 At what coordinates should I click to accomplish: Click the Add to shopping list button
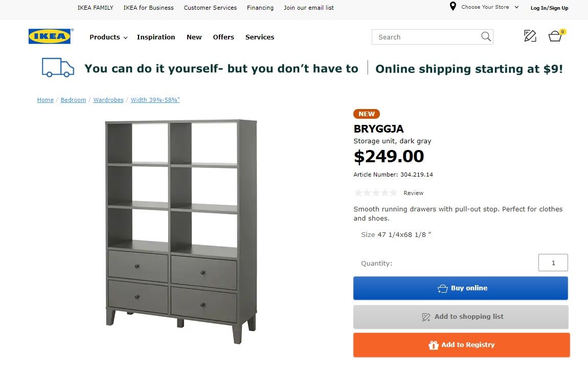(461, 317)
